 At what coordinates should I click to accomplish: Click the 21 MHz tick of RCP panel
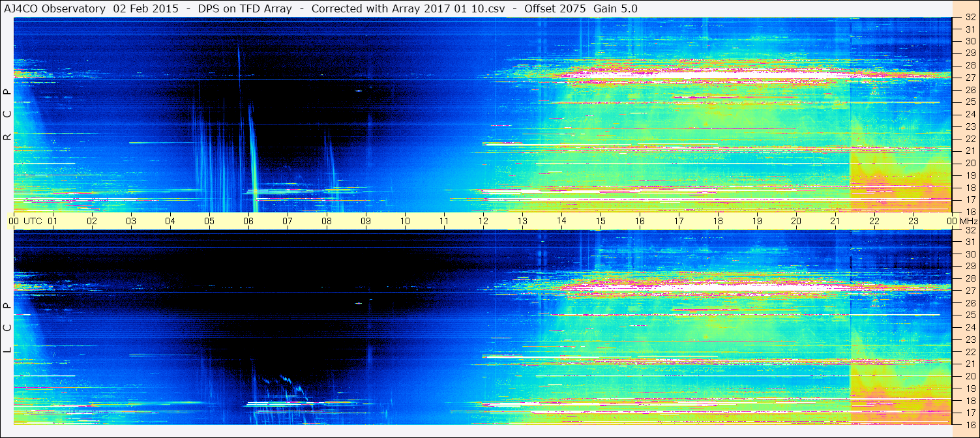pyautogui.click(x=970, y=151)
